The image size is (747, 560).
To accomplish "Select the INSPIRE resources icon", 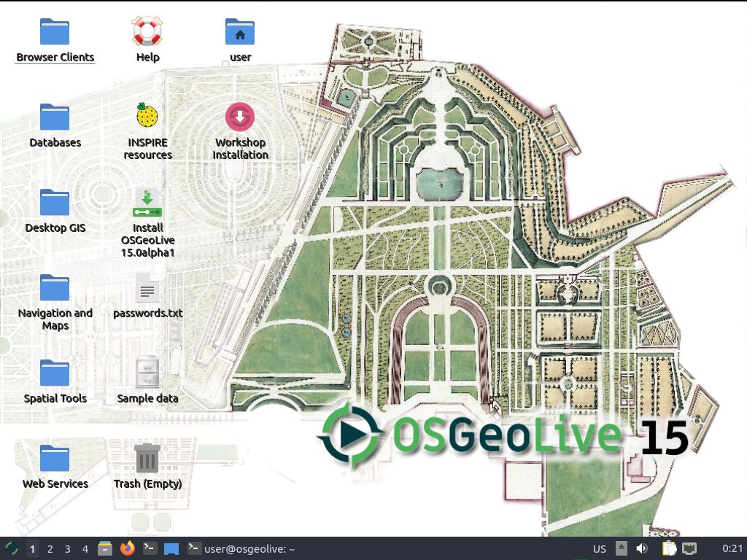I will pos(147,117).
